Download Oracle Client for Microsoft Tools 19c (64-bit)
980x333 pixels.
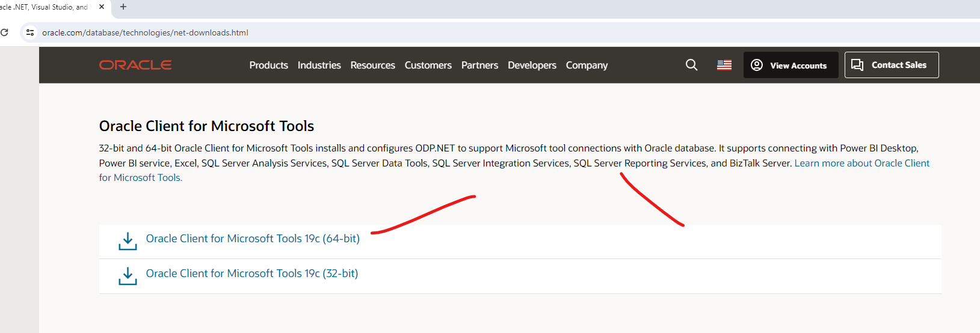click(x=253, y=239)
